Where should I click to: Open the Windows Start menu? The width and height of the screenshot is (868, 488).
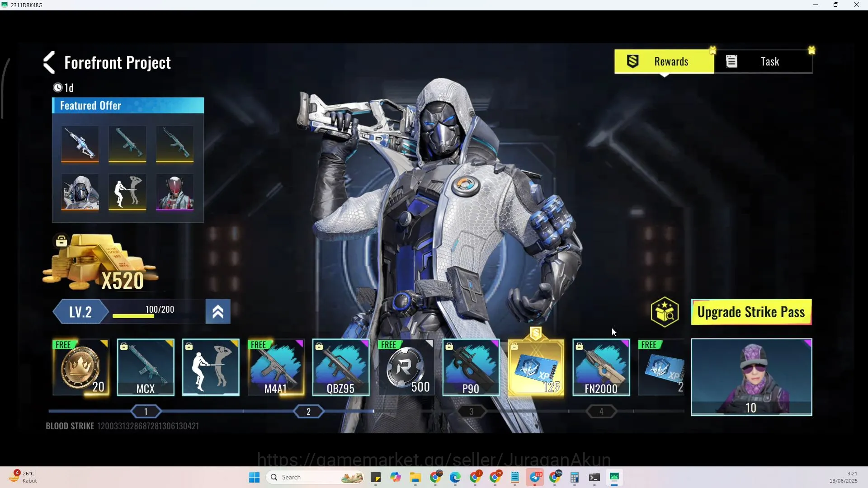click(x=254, y=477)
